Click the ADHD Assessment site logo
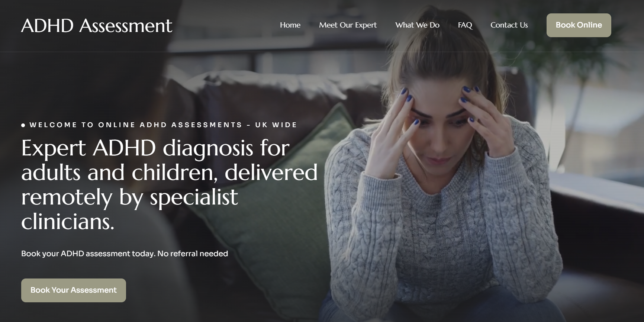The image size is (644, 322). (97, 26)
